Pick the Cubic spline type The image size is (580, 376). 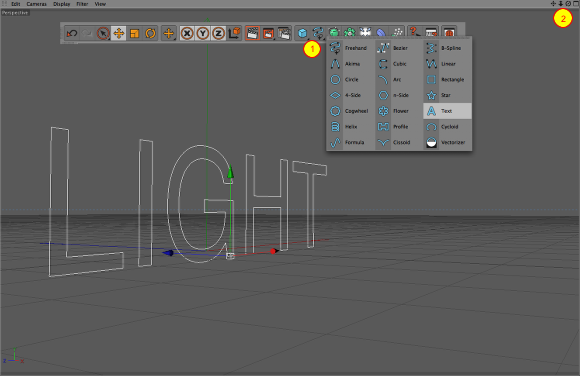398,64
